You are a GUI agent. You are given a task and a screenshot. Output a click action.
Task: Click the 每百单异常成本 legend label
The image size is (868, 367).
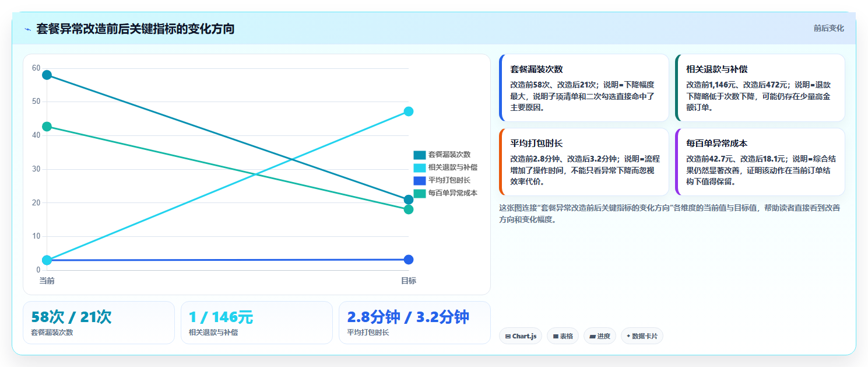pyautogui.click(x=453, y=193)
